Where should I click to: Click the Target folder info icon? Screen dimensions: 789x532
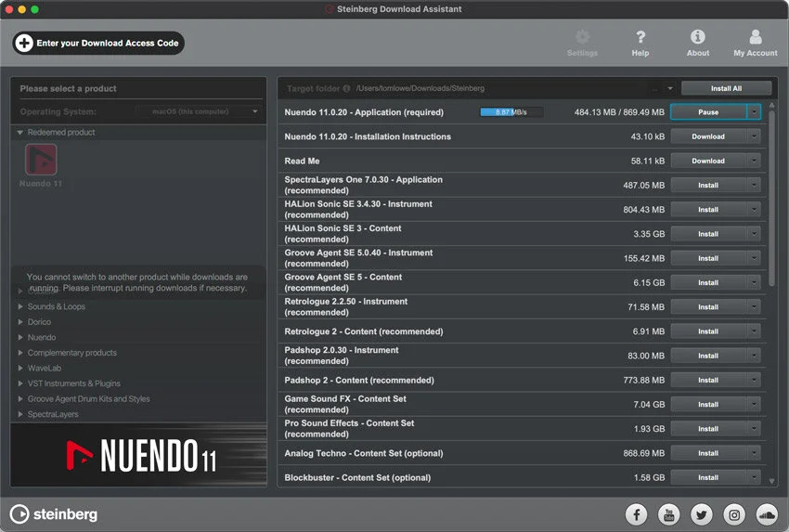click(346, 88)
